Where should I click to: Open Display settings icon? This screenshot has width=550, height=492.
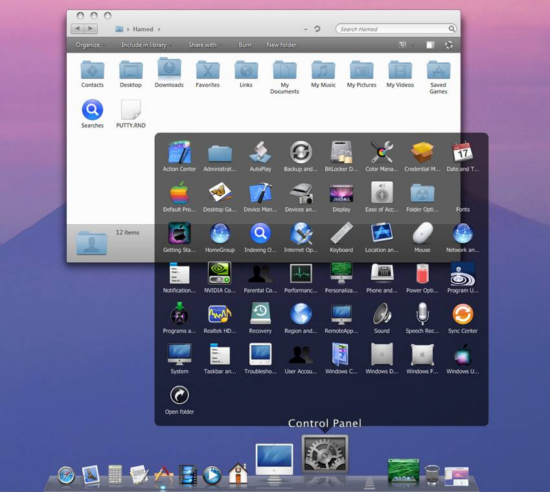point(341,193)
